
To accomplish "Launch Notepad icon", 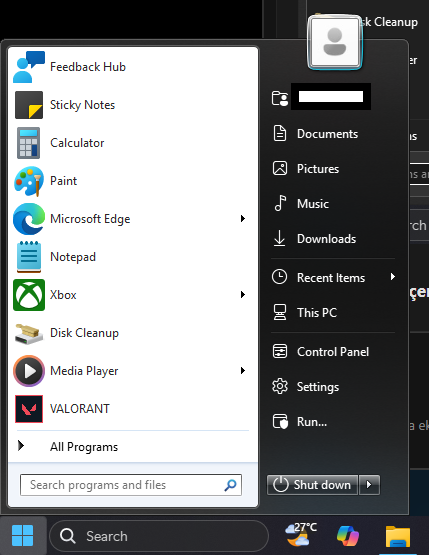I will (x=29, y=257).
